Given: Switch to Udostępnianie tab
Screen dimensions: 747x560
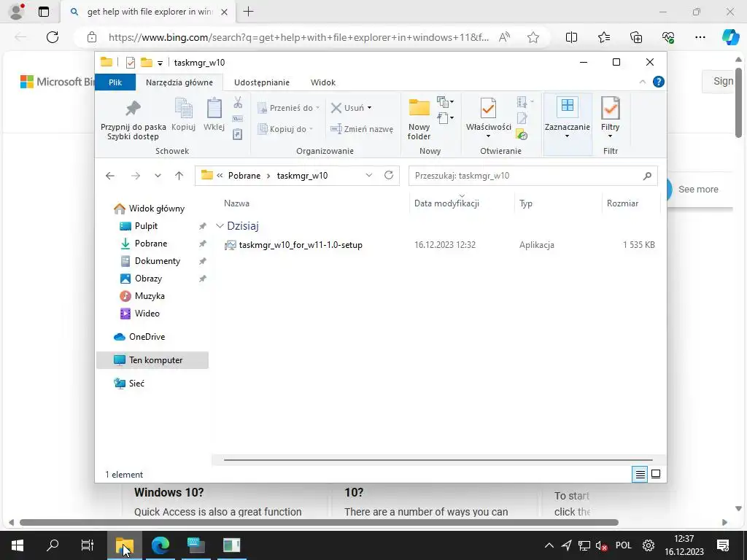Looking at the screenshot, I should [x=262, y=82].
